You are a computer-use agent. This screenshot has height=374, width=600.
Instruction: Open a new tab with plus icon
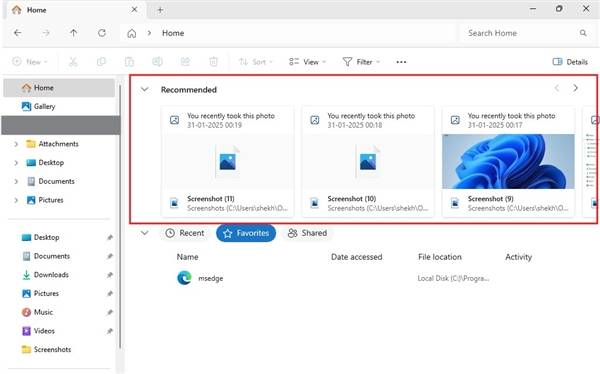coord(160,10)
